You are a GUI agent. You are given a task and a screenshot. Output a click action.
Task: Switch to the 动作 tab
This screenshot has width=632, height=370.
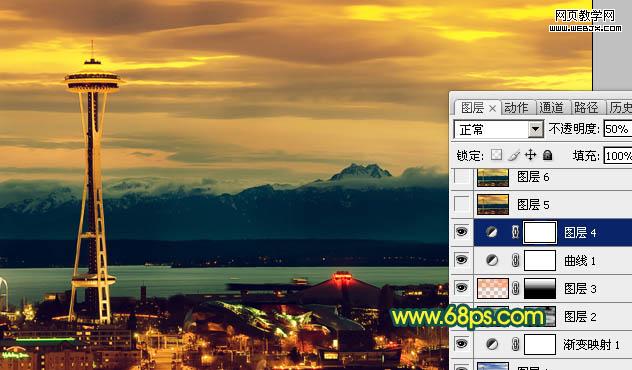(x=516, y=108)
